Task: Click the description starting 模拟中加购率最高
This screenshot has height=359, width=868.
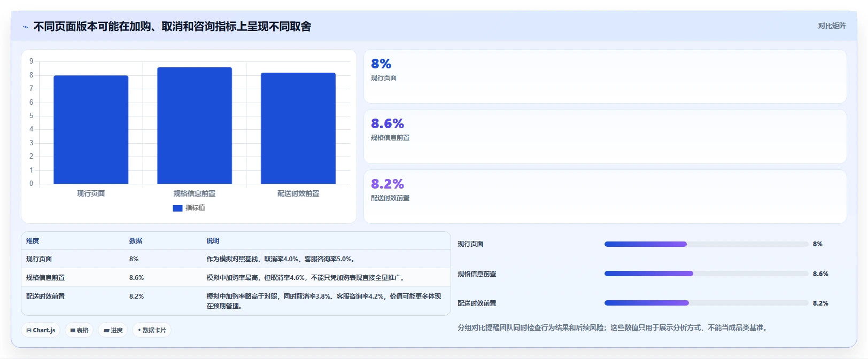Action: pyautogui.click(x=306, y=278)
